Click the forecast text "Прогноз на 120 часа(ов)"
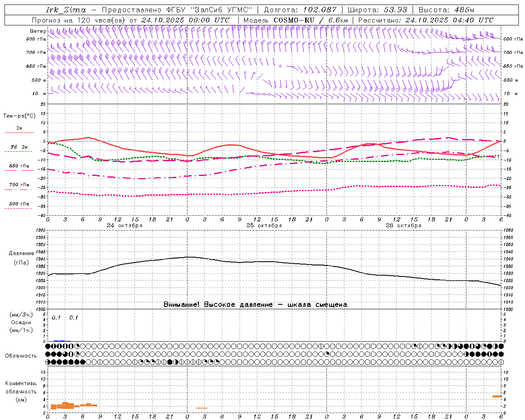 click(x=79, y=20)
